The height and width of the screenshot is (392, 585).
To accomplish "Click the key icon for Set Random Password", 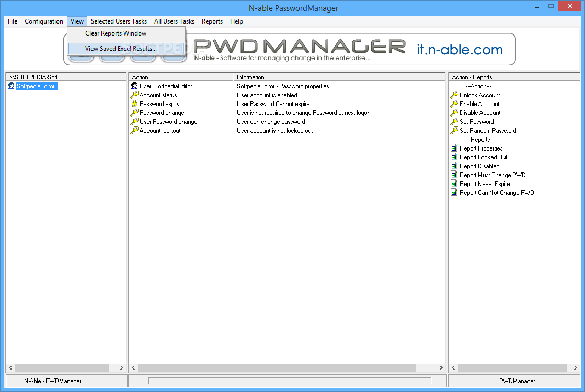I will (454, 131).
